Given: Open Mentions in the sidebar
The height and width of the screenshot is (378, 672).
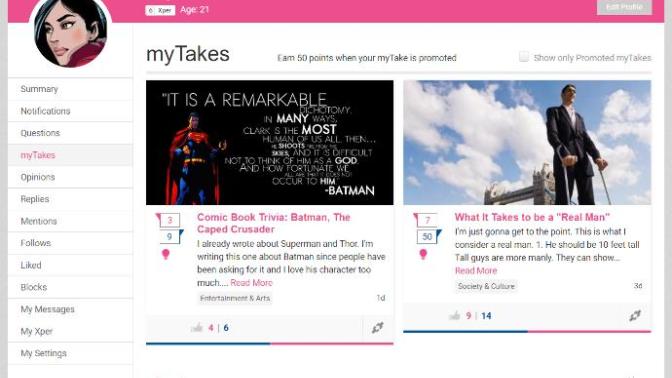Looking at the screenshot, I should [71, 221].
